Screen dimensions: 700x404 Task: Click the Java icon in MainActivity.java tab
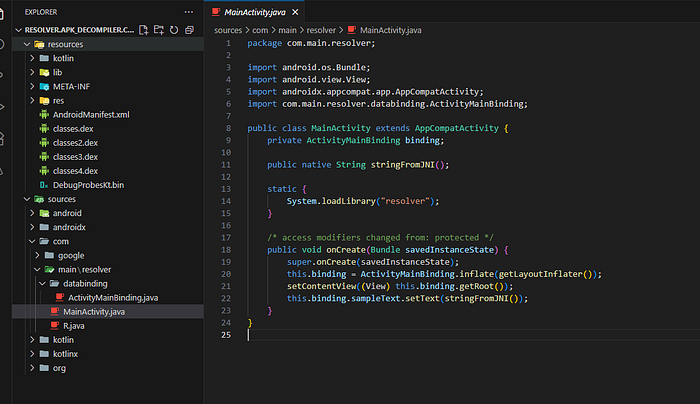tap(216, 12)
